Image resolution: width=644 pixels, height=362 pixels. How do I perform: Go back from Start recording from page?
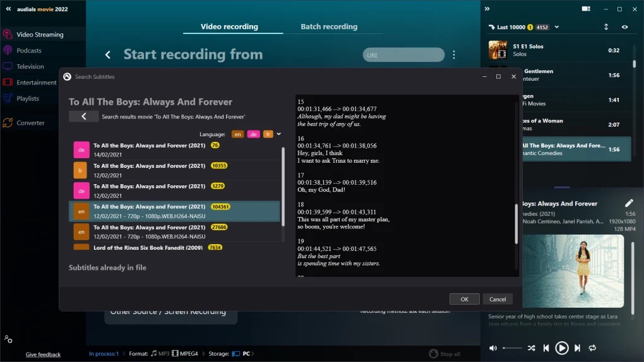coord(107,55)
